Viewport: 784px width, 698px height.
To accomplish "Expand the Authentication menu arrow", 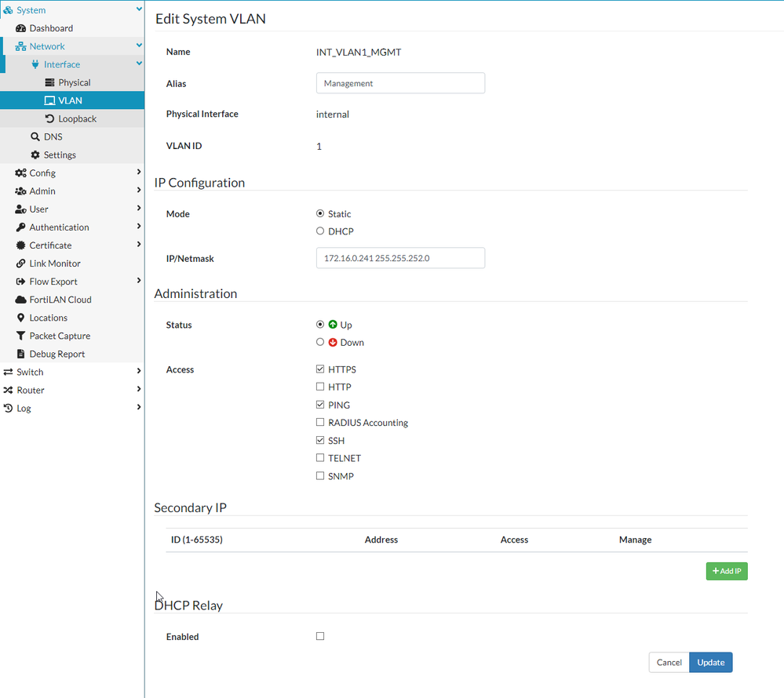I will point(139,227).
